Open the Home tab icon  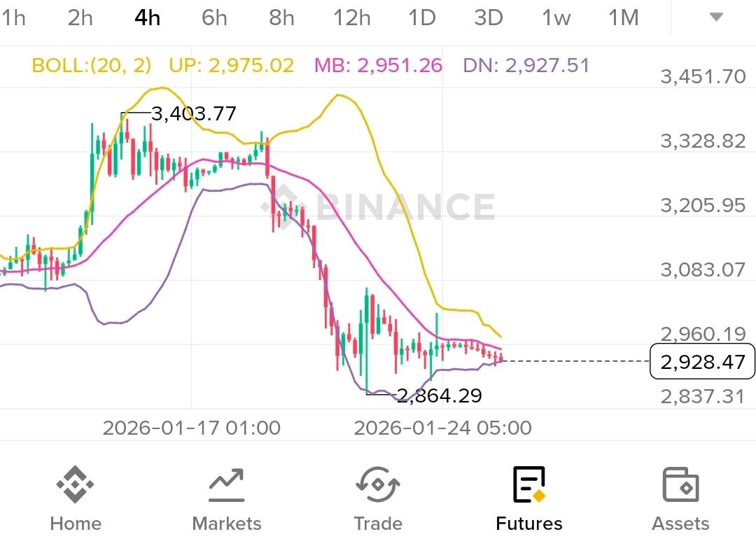click(75, 485)
